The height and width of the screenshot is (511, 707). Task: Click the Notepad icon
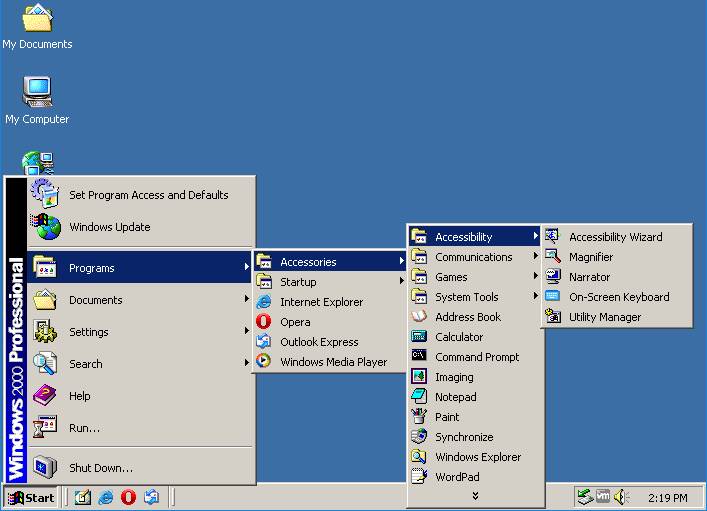tap(419, 396)
